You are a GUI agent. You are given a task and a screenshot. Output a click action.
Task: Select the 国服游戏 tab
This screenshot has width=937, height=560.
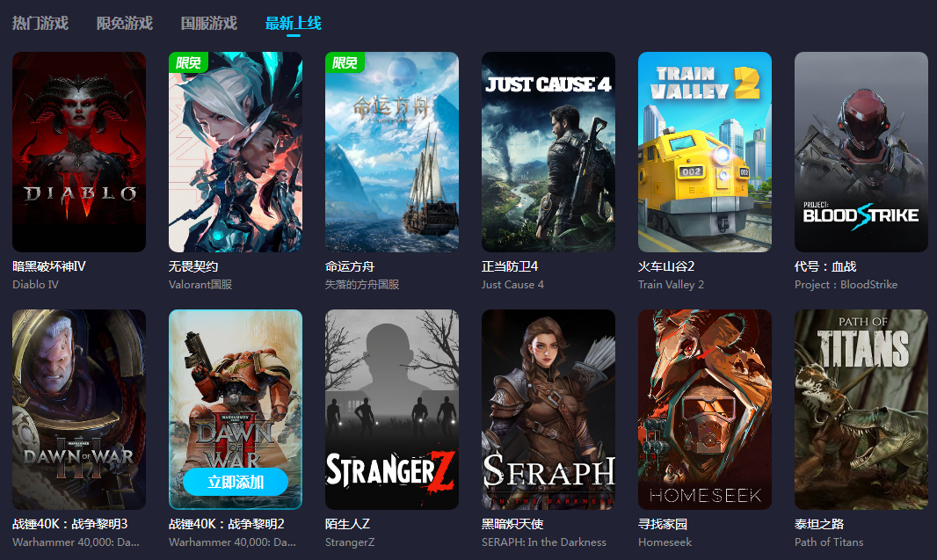coord(208,24)
